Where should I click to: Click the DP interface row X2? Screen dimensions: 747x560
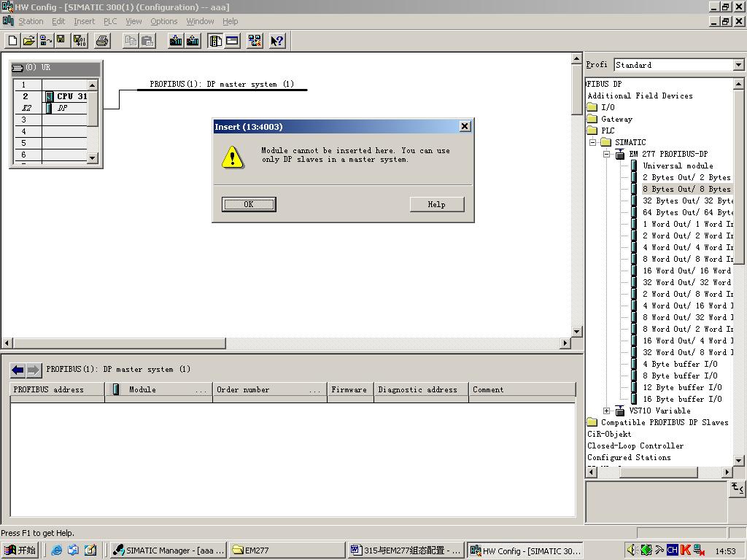tap(50, 108)
